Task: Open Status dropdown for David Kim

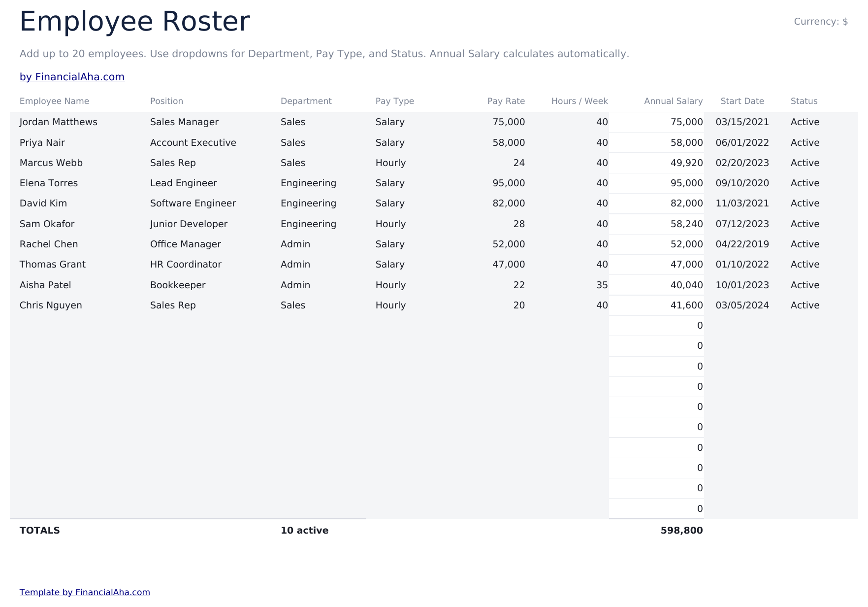Action: coord(819,203)
